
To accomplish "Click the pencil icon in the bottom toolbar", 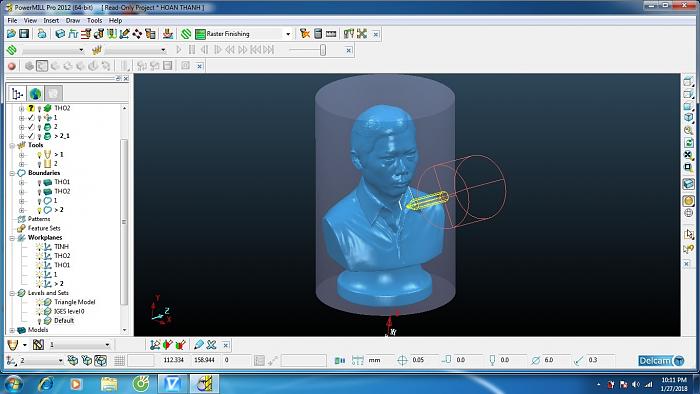I will [x=199, y=344].
